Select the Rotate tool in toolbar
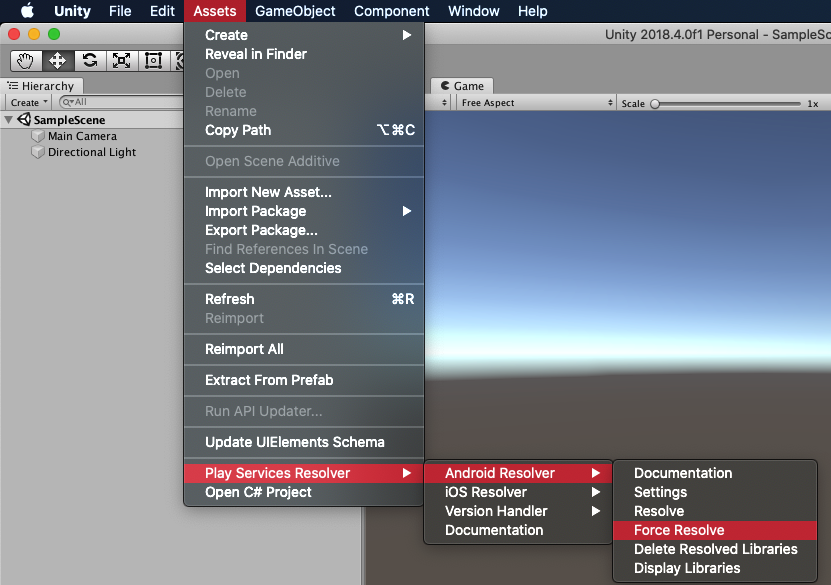 [x=90, y=60]
